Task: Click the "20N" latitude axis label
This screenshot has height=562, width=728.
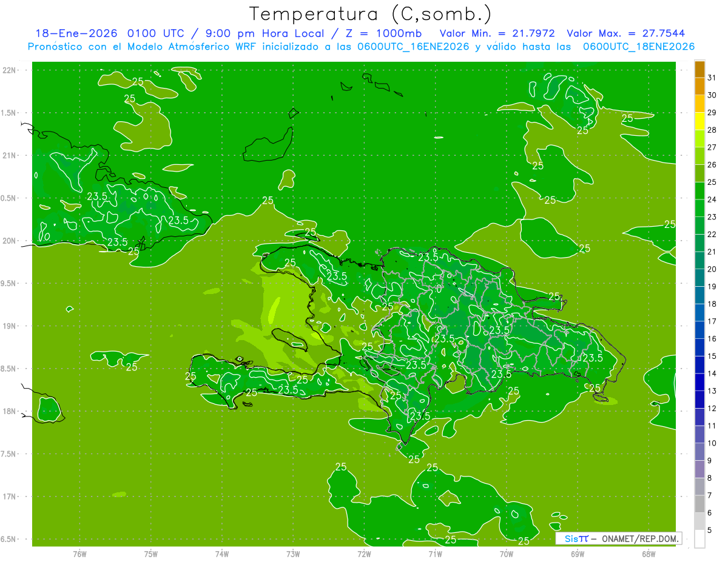Action: [x=9, y=241]
